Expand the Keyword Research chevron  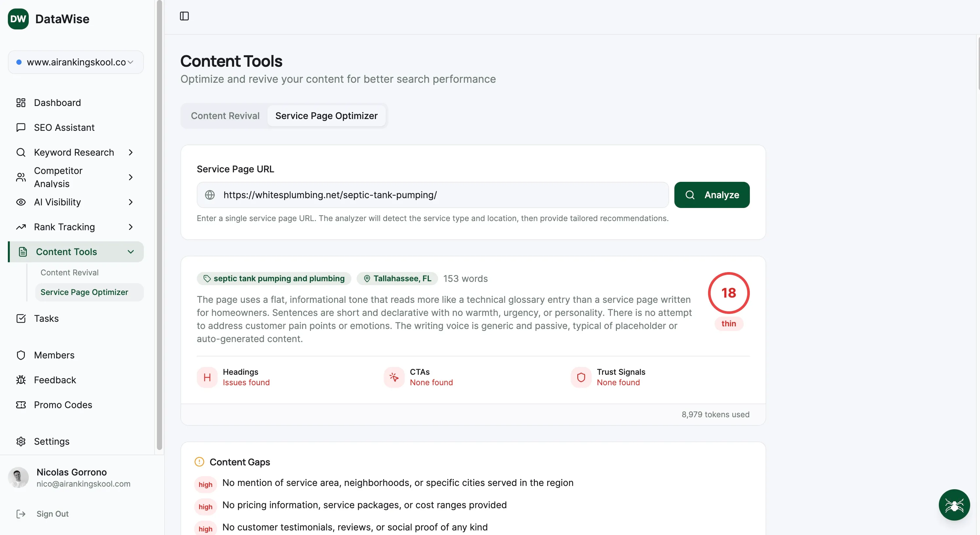[x=130, y=152]
